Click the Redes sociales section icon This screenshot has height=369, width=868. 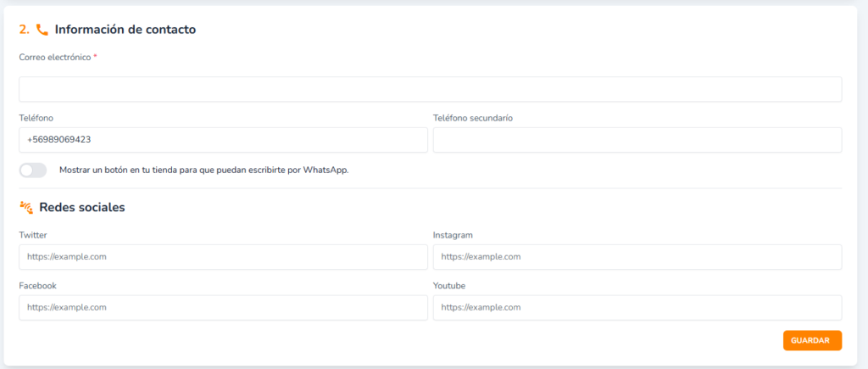click(x=25, y=207)
